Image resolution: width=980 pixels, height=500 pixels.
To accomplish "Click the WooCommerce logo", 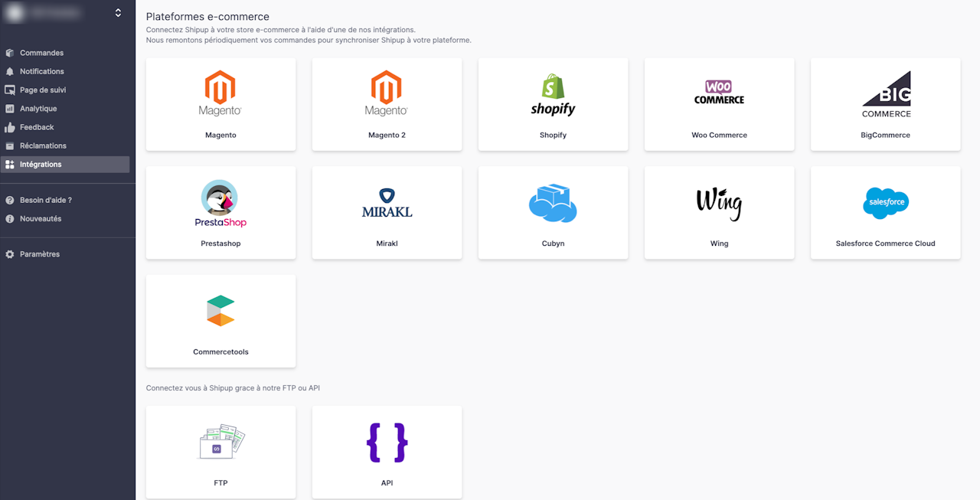I will (x=719, y=92).
